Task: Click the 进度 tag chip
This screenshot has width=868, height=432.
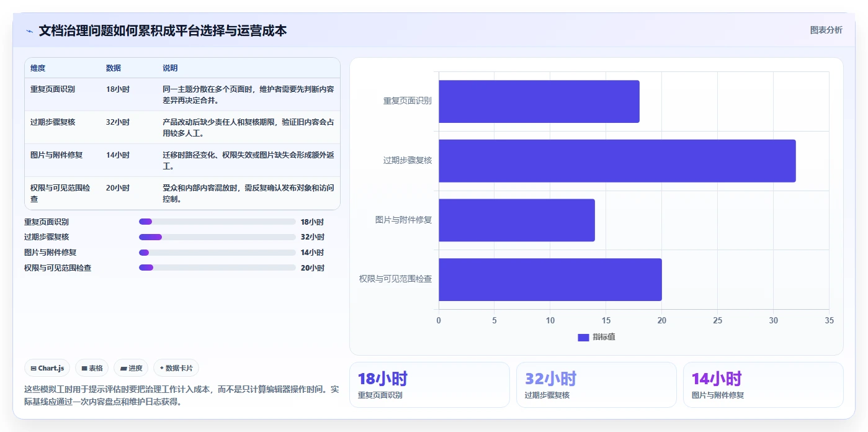Action: [x=131, y=368]
